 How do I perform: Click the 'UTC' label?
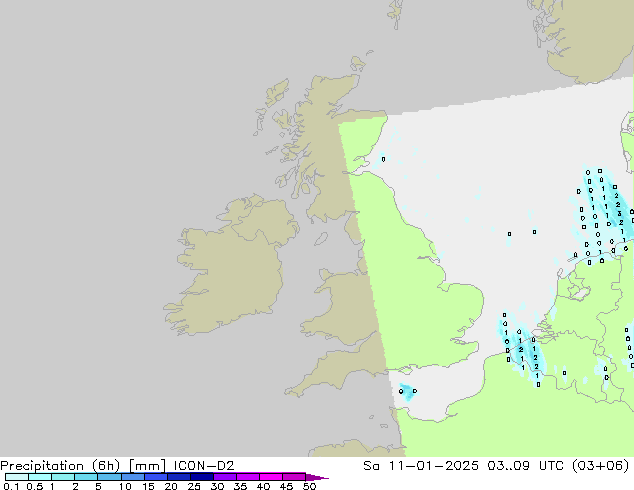tap(552, 466)
